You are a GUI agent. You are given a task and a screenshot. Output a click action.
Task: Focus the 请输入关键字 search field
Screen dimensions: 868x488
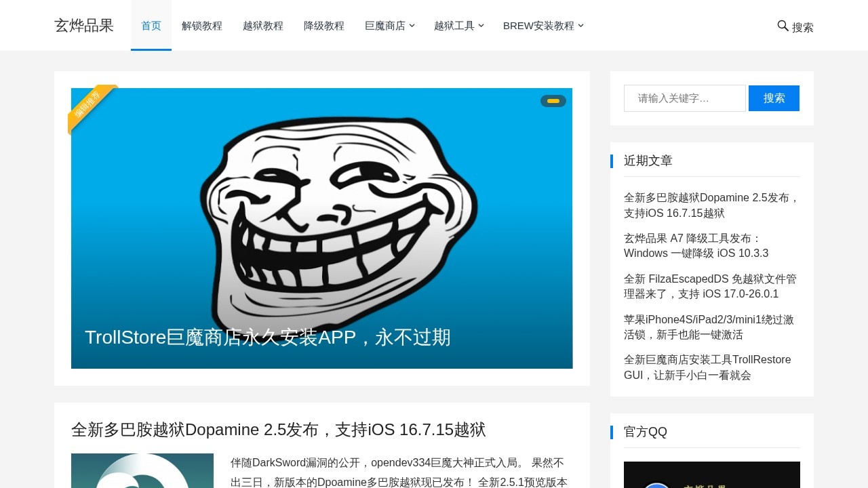click(685, 98)
